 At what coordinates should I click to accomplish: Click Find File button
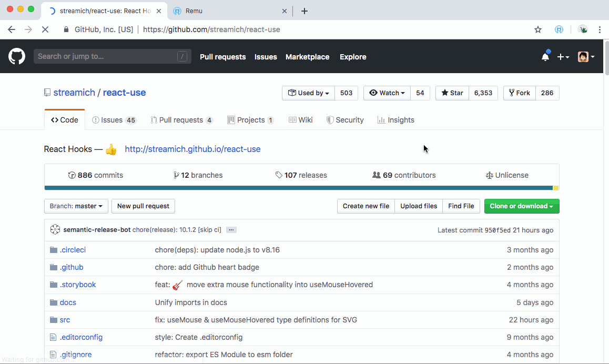click(461, 206)
